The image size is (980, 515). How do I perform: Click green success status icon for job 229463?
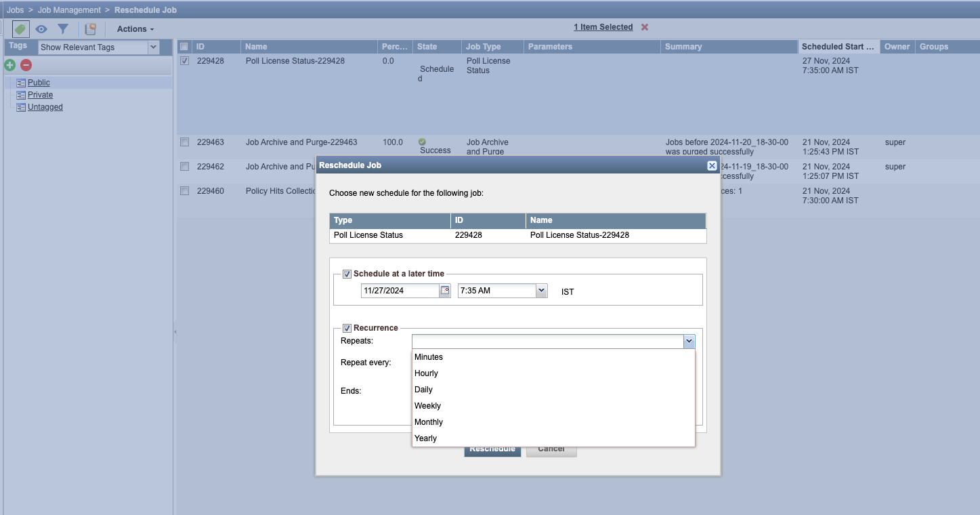tap(423, 142)
